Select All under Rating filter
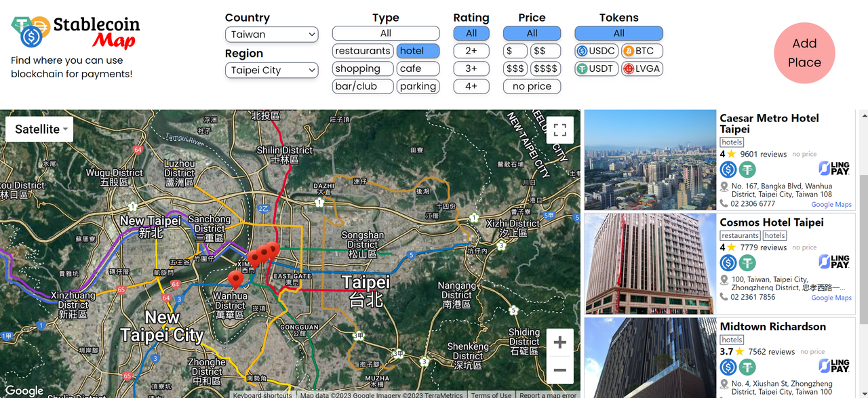Image resolution: width=868 pixels, height=398 pixels. click(x=471, y=33)
